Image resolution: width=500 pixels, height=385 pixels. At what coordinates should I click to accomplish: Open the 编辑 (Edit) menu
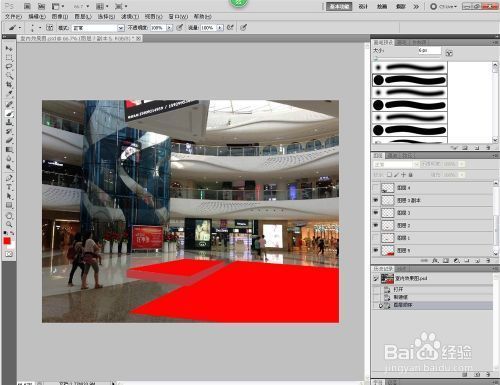point(37,16)
